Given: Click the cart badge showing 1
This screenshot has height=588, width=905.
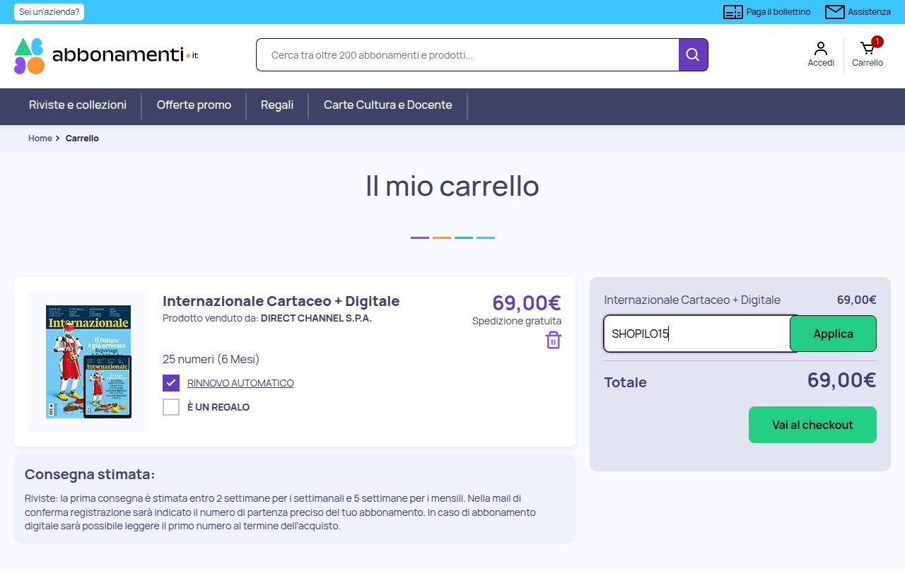Looking at the screenshot, I should coord(877,42).
